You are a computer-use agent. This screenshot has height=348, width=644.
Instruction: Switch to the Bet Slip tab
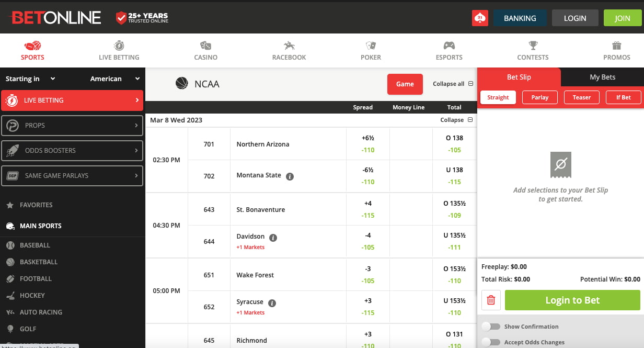519,77
